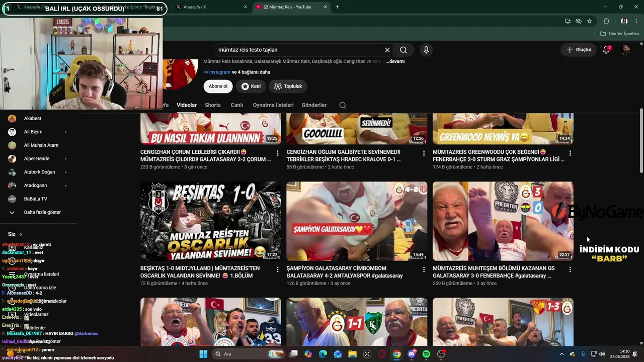Open the Windows Start menu
This screenshot has height=362, width=644.
[203, 354]
